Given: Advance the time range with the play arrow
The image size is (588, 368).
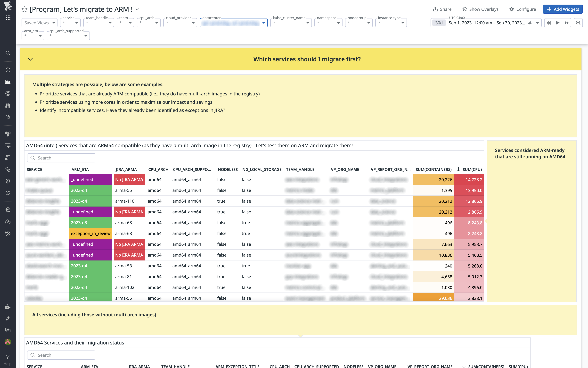Looking at the screenshot, I should 558,23.
